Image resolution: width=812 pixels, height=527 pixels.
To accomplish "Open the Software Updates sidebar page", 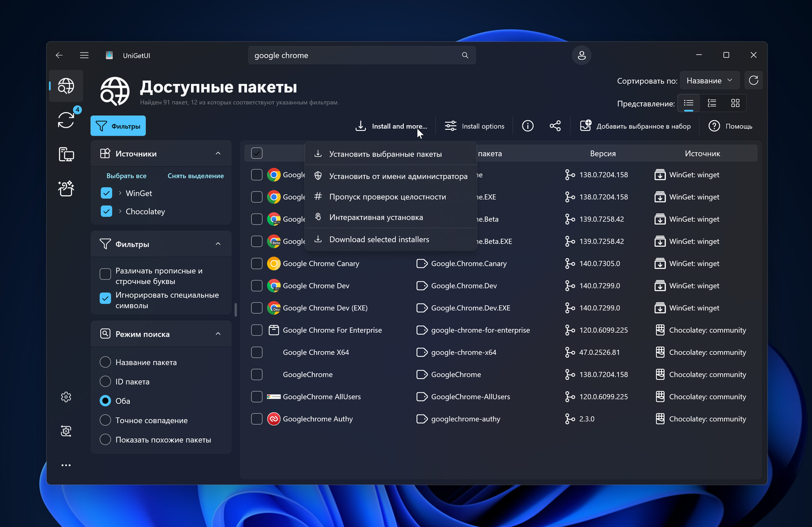I will (x=66, y=120).
